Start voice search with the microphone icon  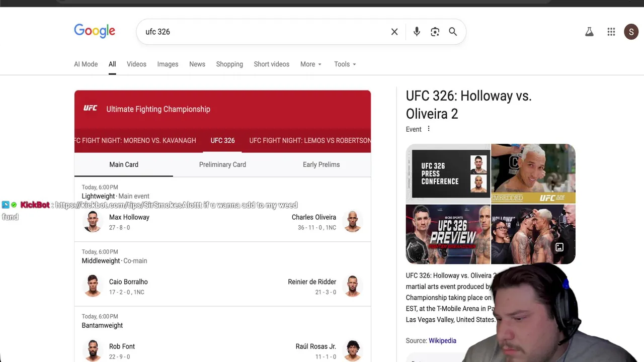point(417,32)
